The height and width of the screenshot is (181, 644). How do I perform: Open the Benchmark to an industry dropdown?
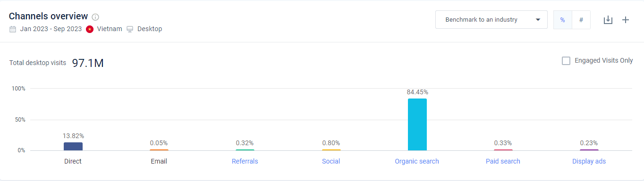(491, 20)
